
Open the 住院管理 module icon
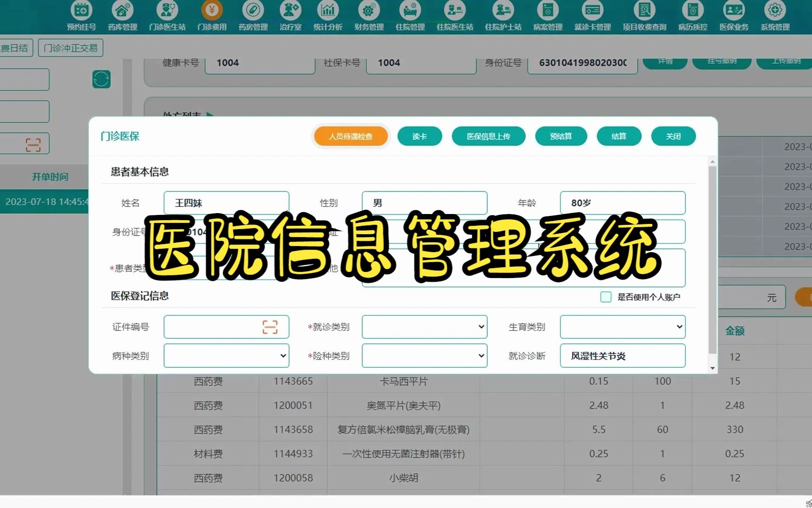click(410, 10)
